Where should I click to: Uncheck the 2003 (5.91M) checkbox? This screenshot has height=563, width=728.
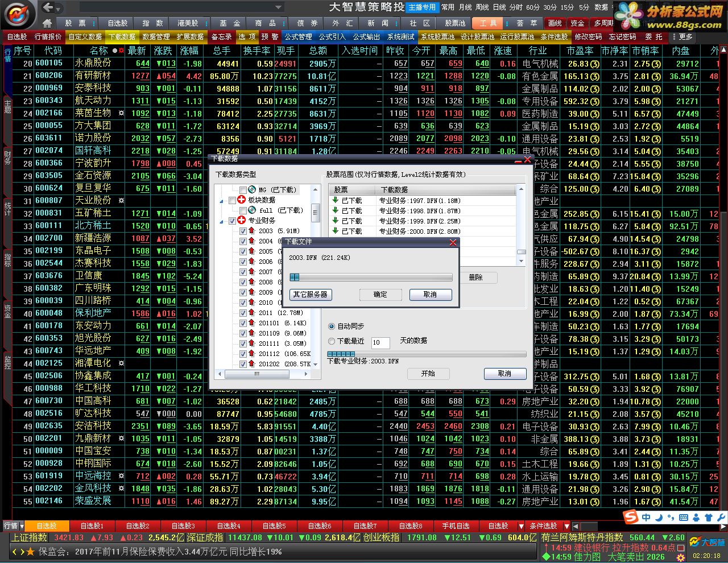(243, 231)
